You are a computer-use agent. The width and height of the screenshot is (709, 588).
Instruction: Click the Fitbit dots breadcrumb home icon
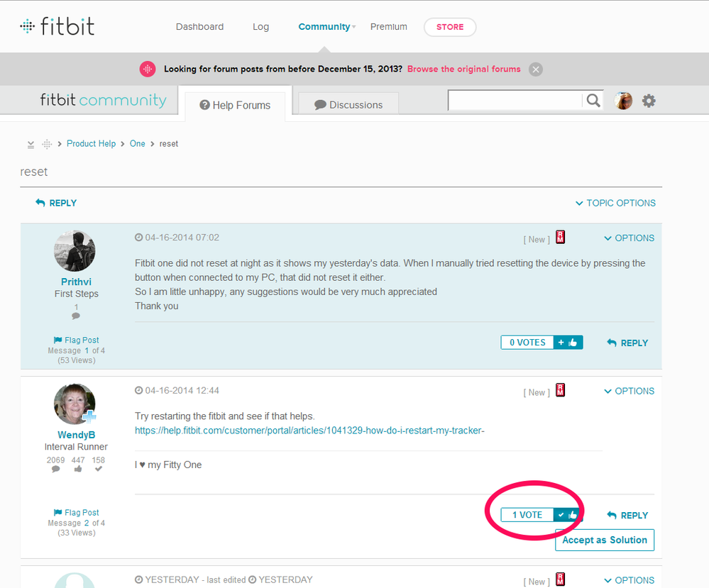pyautogui.click(x=47, y=144)
